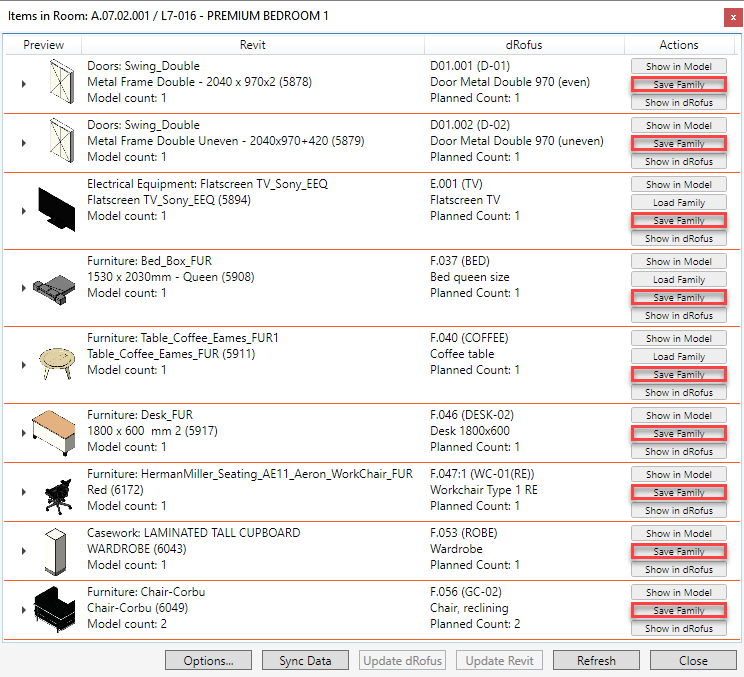The width and height of the screenshot is (744, 677).
Task: Click the Refresh button
Action: click(596, 660)
